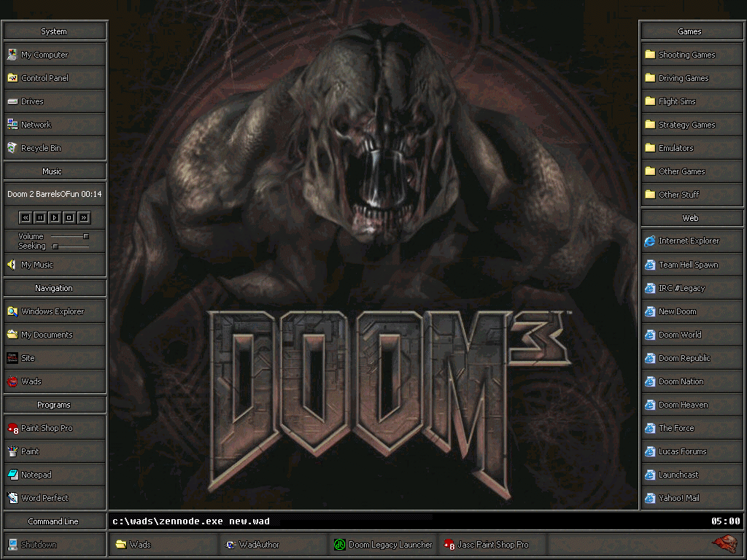The image size is (747, 560).
Task: Open My Documents
Action: coord(55,335)
